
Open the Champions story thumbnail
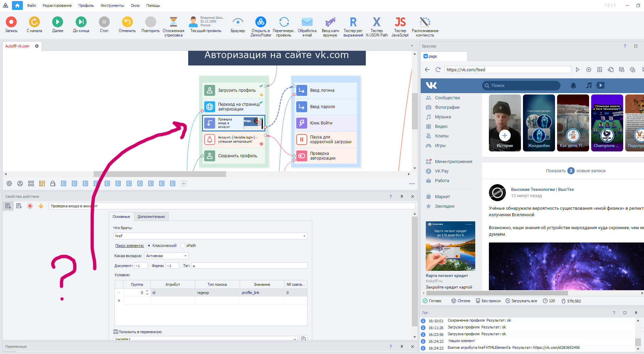click(x=607, y=123)
